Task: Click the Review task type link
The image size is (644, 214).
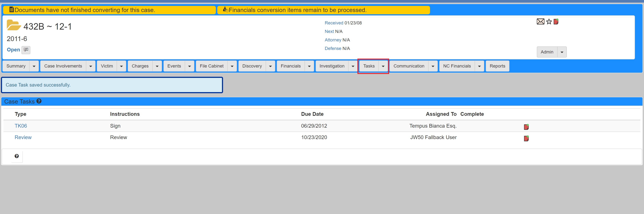Action: coord(23,137)
